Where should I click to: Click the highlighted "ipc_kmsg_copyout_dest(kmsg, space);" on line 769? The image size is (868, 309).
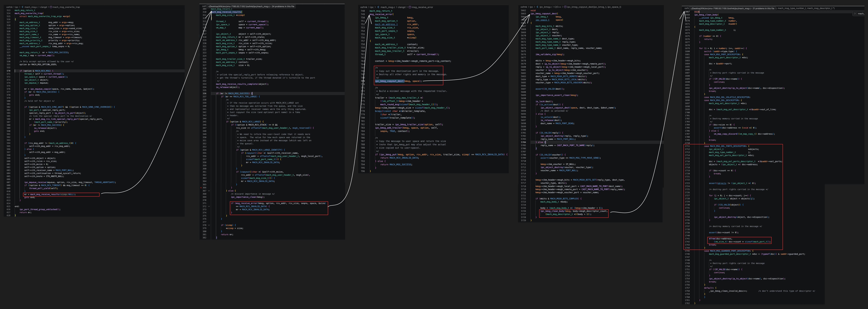398,81
